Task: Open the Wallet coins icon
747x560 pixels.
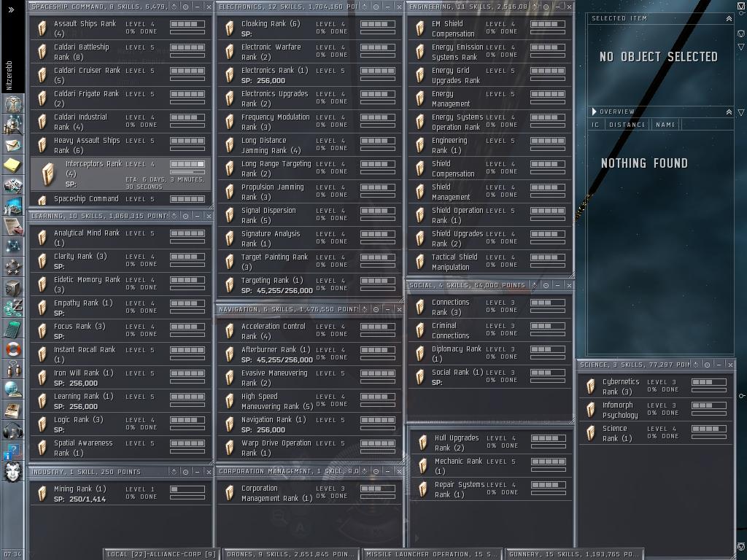Action: point(13,308)
